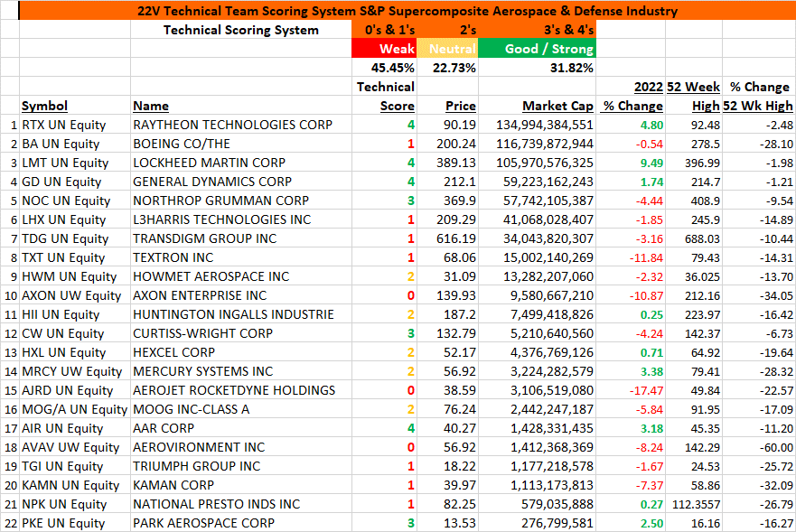The height and width of the screenshot is (532, 796).
Task: Select 'TRIUMPH GROUP INC' name cell
Action: (241, 466)
